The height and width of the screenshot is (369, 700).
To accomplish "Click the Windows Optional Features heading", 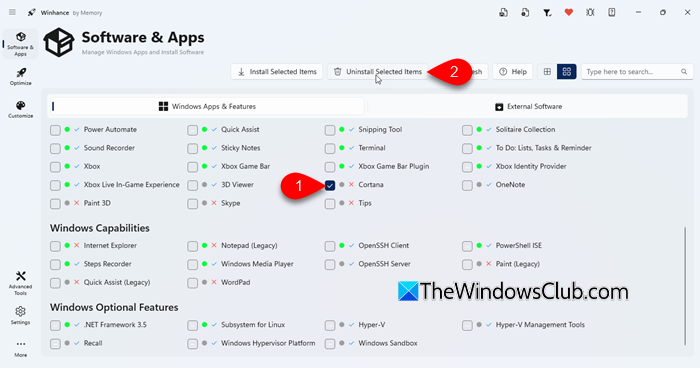I will point(114,307).
